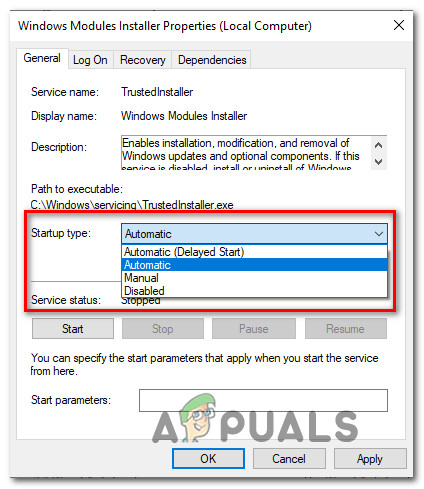Click the Start service button
424x489 pixels.
[73, 329]
